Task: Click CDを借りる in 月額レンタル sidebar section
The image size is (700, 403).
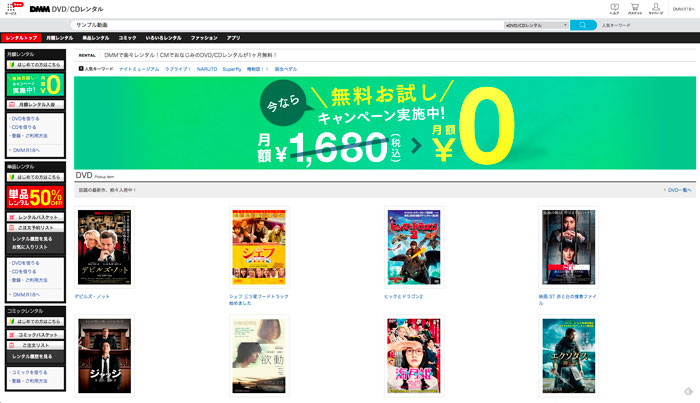Action: (24, 127)
